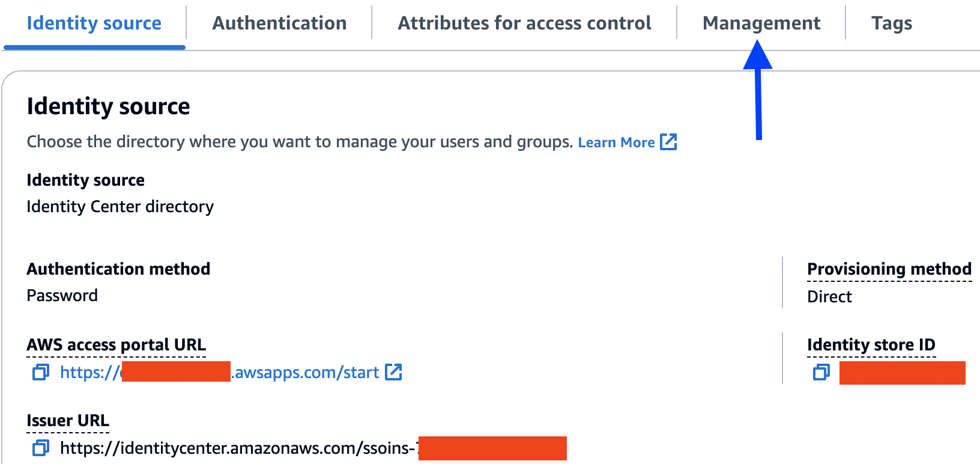Copy the Identity store ID

point(821,373)
